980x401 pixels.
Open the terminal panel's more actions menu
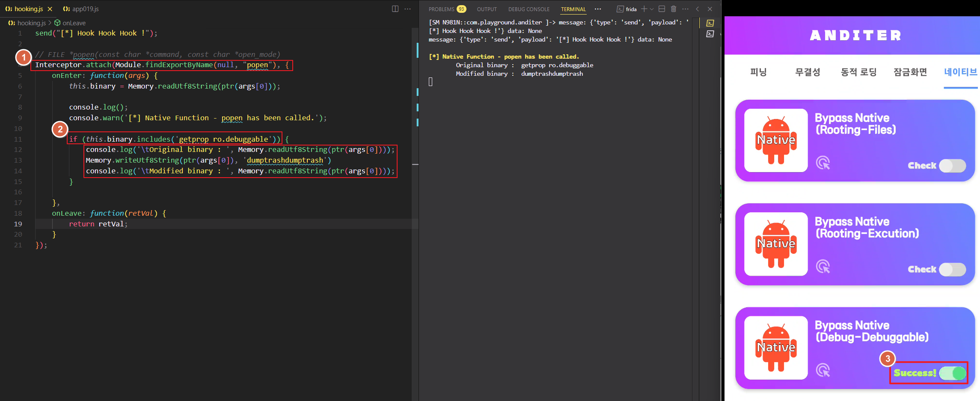[686, 9]
